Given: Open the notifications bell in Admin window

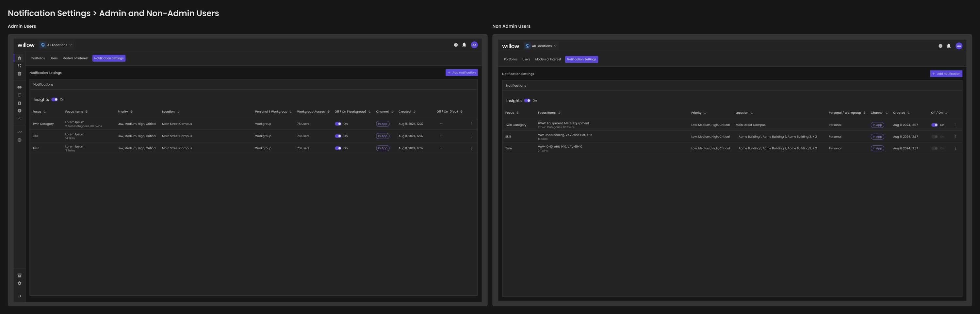Looking at the screenshot, I should coord(464,45).
